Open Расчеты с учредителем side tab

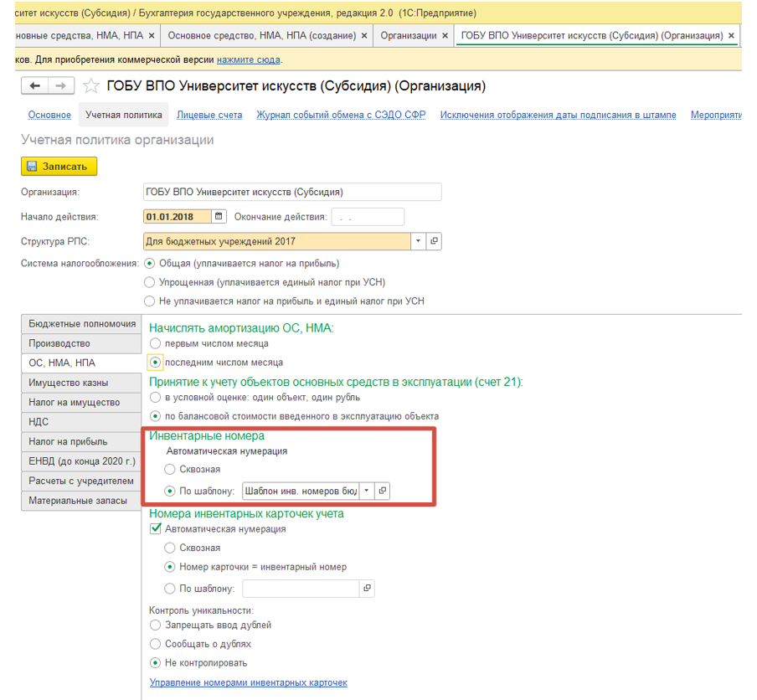tap(81, 481)
